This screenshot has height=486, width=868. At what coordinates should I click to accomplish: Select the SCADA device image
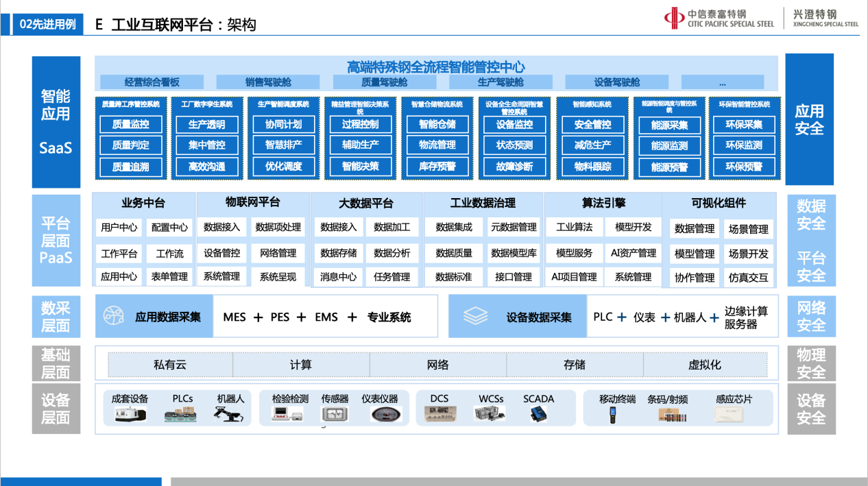pyautogui.click(x=538, y=413)
